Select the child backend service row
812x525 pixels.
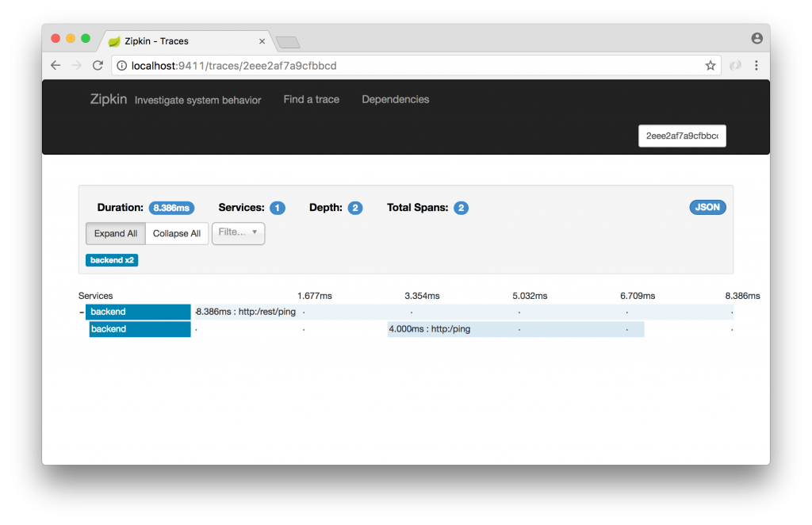point(140,329)
